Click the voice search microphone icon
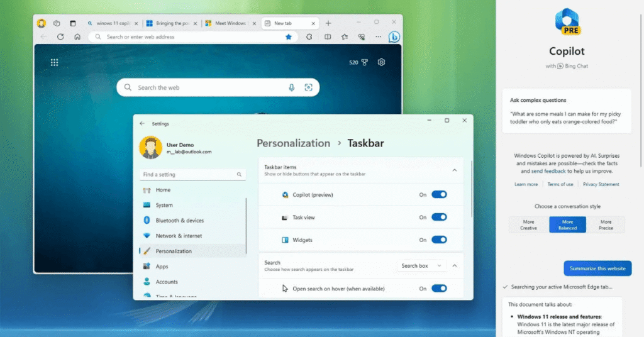Image resolution: width=644 pixels, height=337 pixels. point(292,87)
